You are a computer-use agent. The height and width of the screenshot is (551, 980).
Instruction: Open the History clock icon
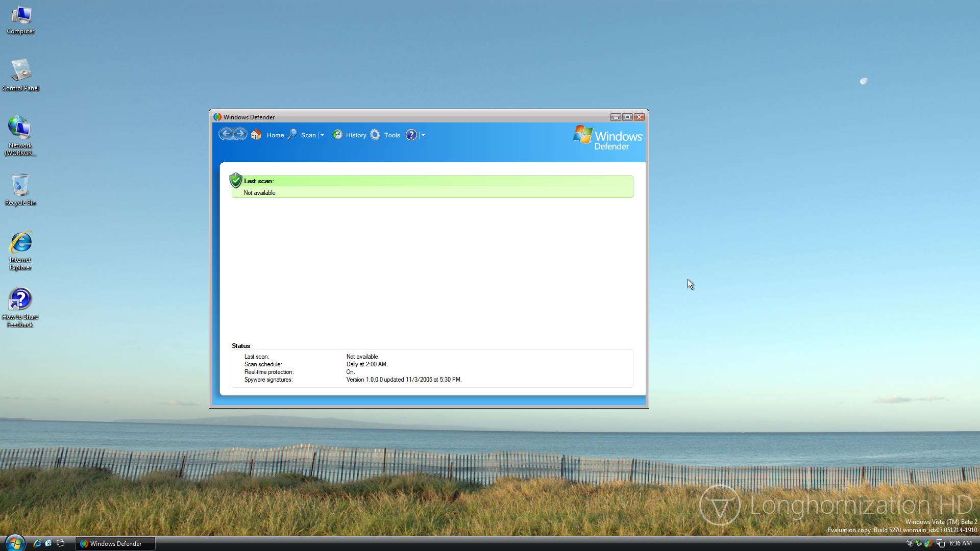pos(337,135)
